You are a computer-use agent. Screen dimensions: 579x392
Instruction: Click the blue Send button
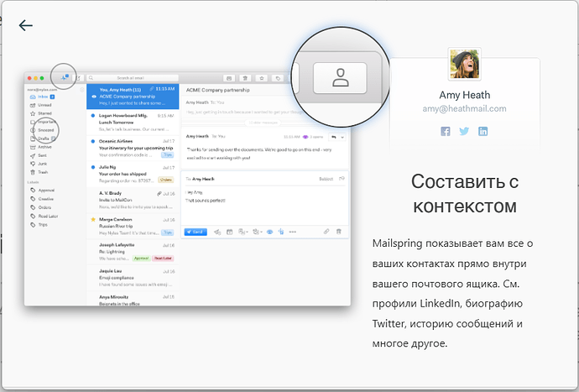coord(196,232)
